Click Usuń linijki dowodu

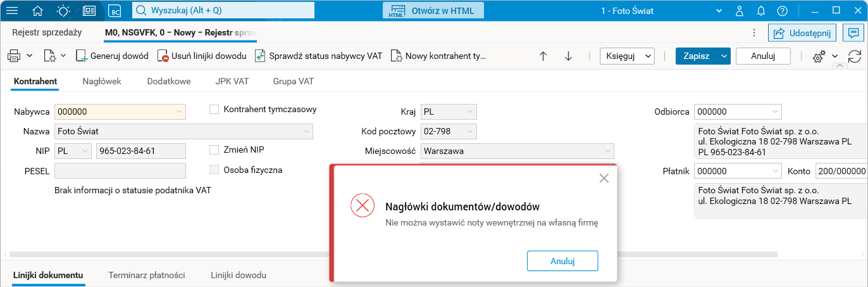pos(202,56)
